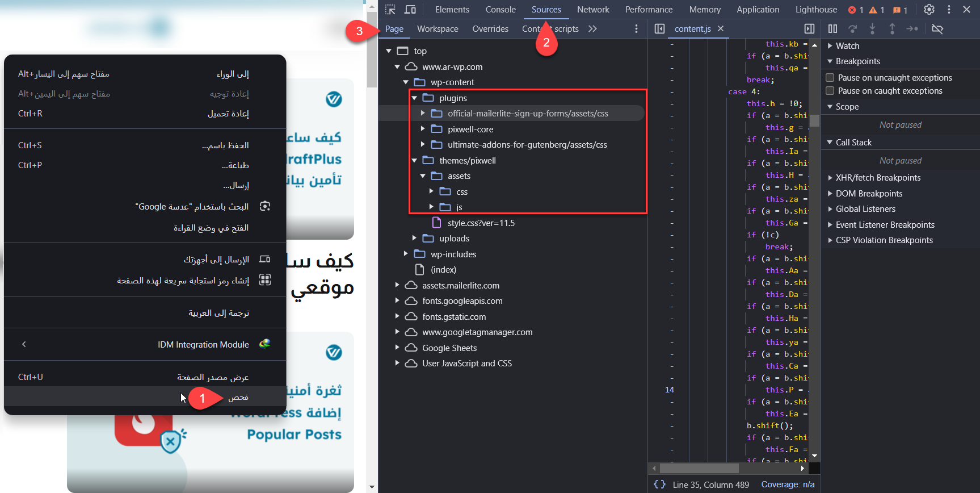
Task: Enable Pause on caught exceptions
Action: 830,91
